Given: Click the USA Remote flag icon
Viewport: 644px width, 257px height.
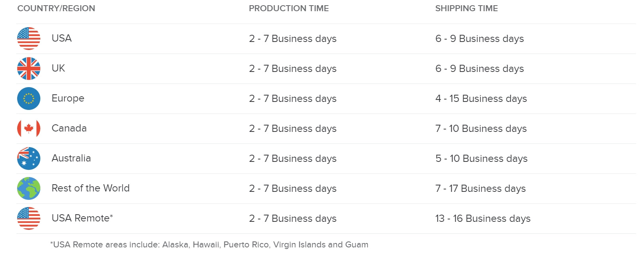Looking at the screenshot, I should (29, 219).
